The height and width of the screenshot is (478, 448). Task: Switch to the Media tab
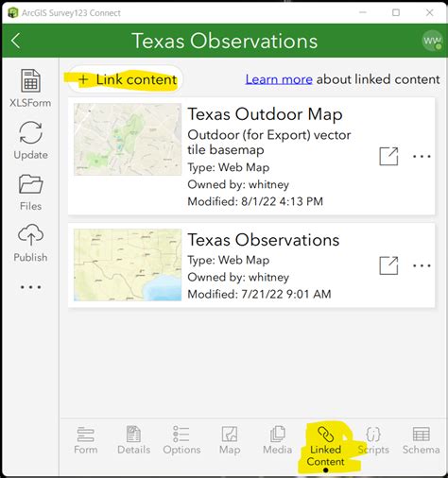[x=278, y=440]
